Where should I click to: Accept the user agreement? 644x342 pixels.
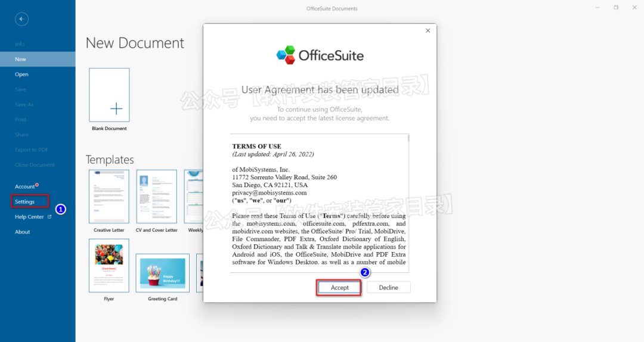339,287
